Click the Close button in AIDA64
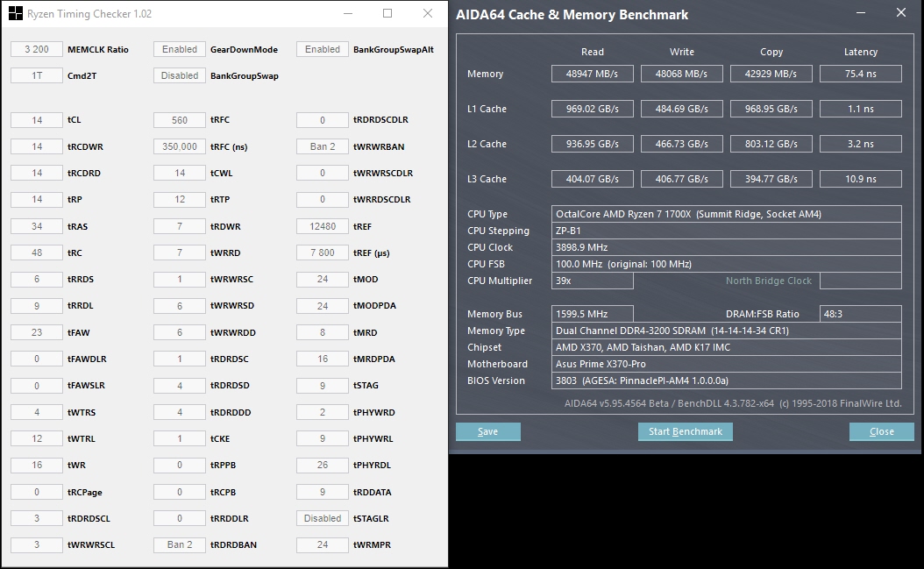Screen dimensions: 924x569 tap(882, 431)
